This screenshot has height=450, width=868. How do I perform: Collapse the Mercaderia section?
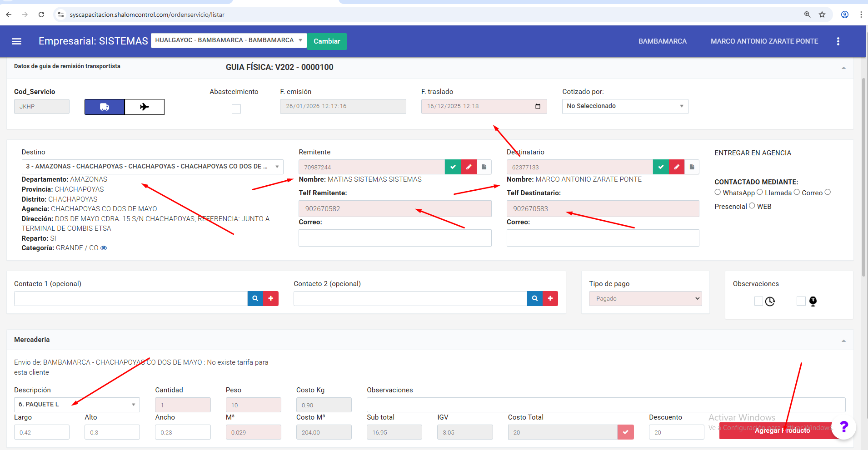[843, 341]
